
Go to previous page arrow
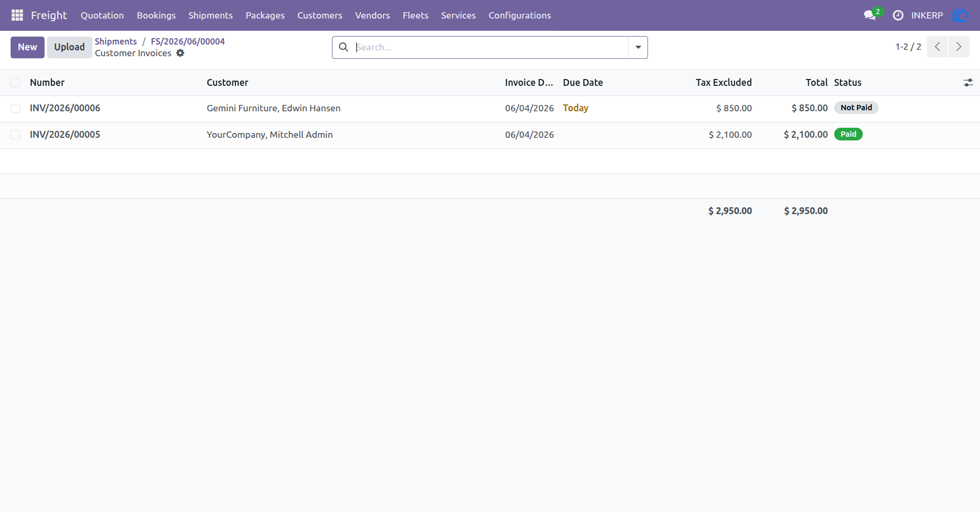coord(937,47)
